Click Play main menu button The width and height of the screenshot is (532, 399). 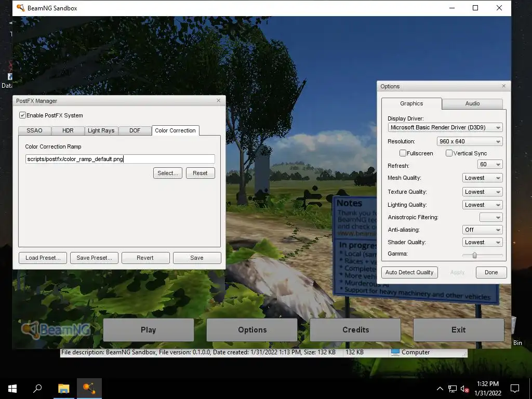click(x=149, y=330)
